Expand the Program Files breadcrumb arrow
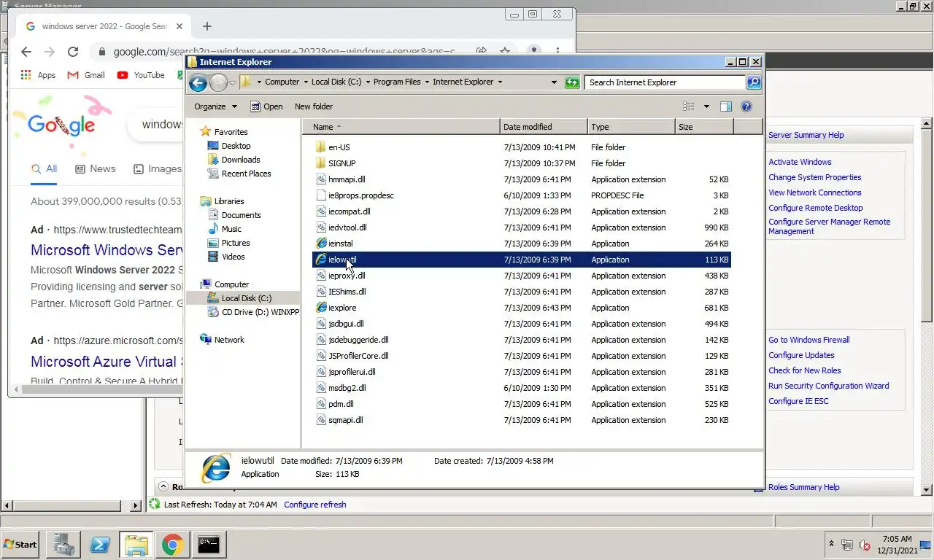 pos(427,82)
